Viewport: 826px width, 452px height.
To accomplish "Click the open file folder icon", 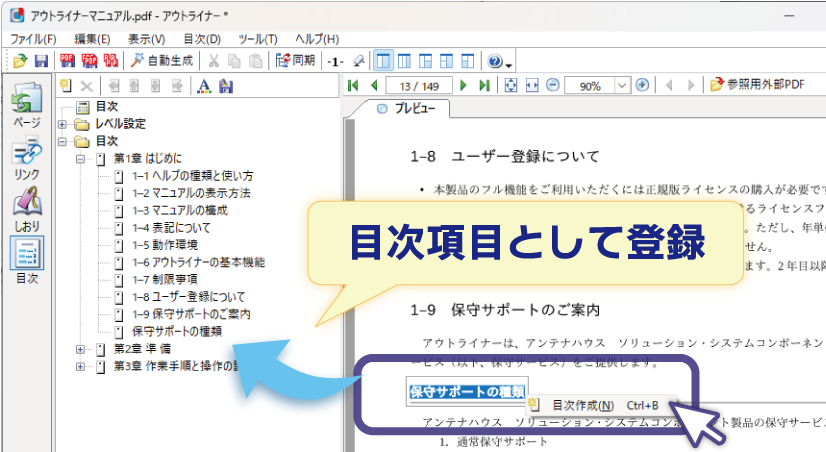I will pos(20,61).
